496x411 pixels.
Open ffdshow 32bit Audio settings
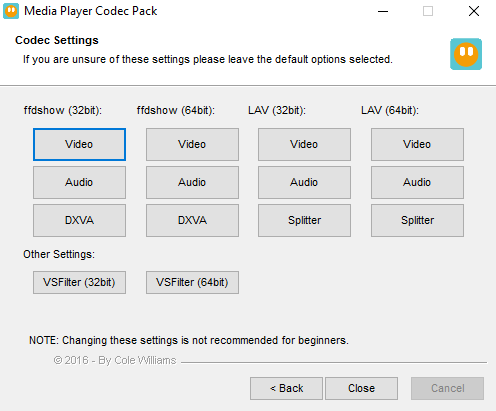79,182
